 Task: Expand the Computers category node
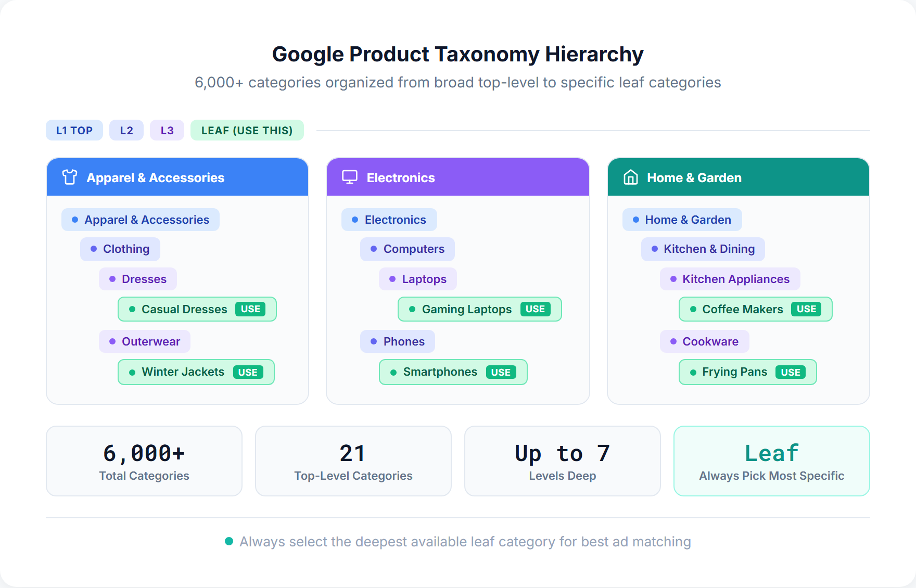[x=408, y=249]
